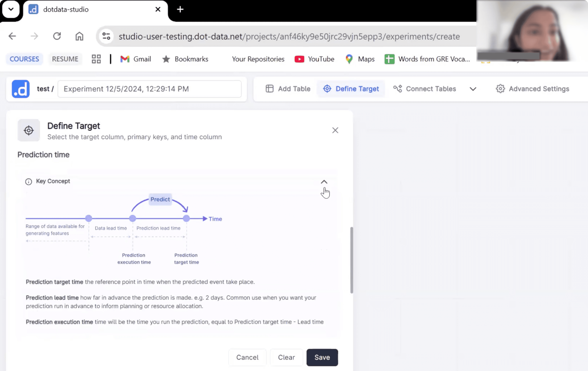Open the site information icon in the address bar
The image size is (588, 371).
click(106, 36)
